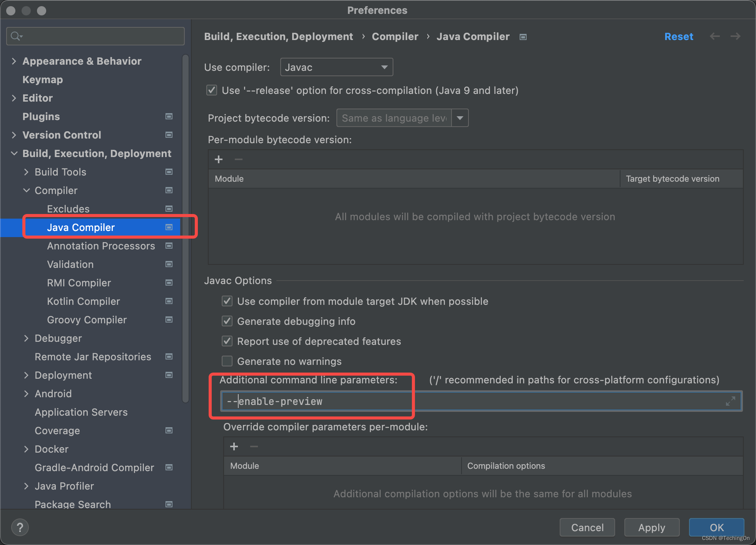The height and width of the screenshot is (545, 756).
Task: Click the help icon in the bottom left corner
Action: tap(20, 527)
